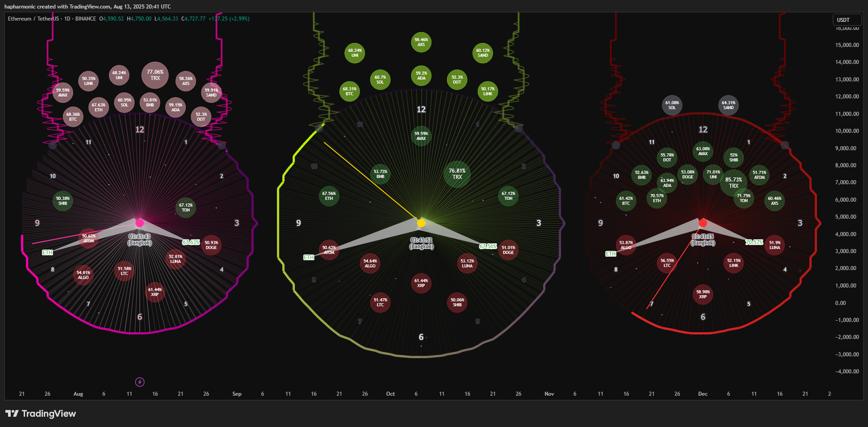Click the 64.31% SAND bubble
This screenshot has width=868, height=427.
pos(728,105)
